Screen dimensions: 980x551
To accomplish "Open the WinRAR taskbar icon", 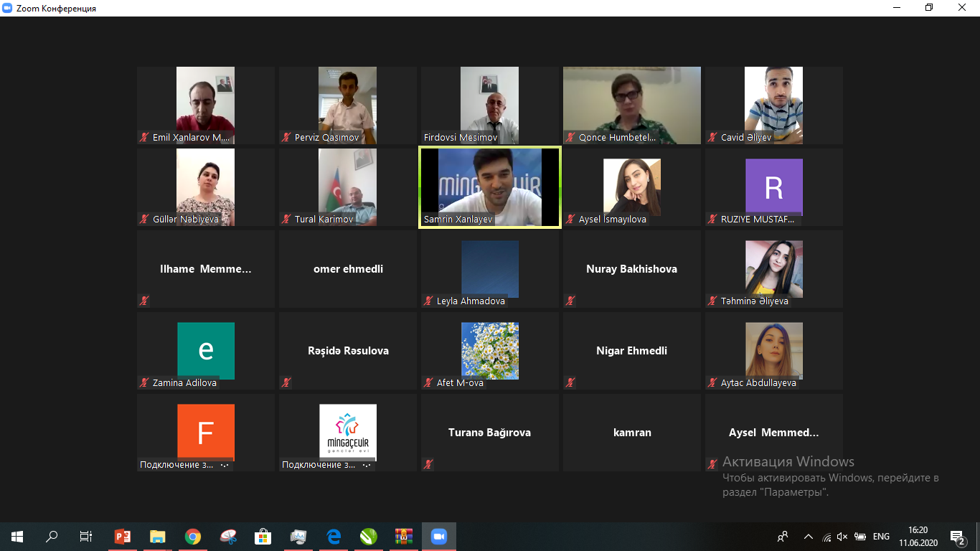I will click(x=403, y=537).
